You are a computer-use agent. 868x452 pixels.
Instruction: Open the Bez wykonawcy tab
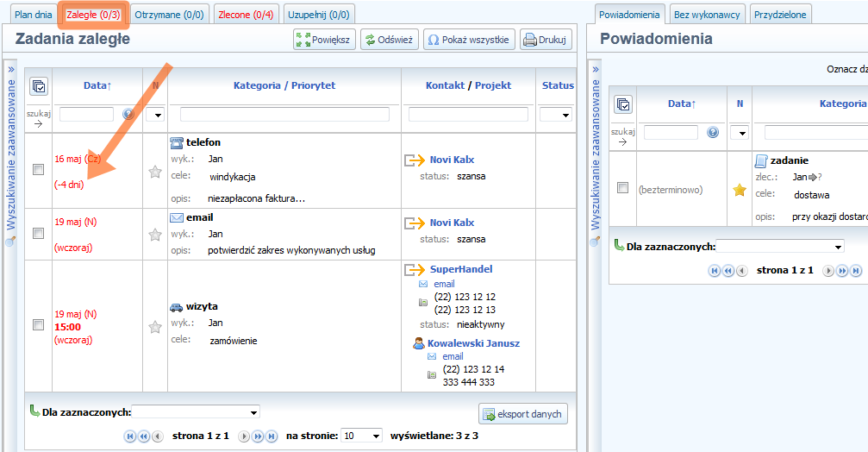click(706, 15)
